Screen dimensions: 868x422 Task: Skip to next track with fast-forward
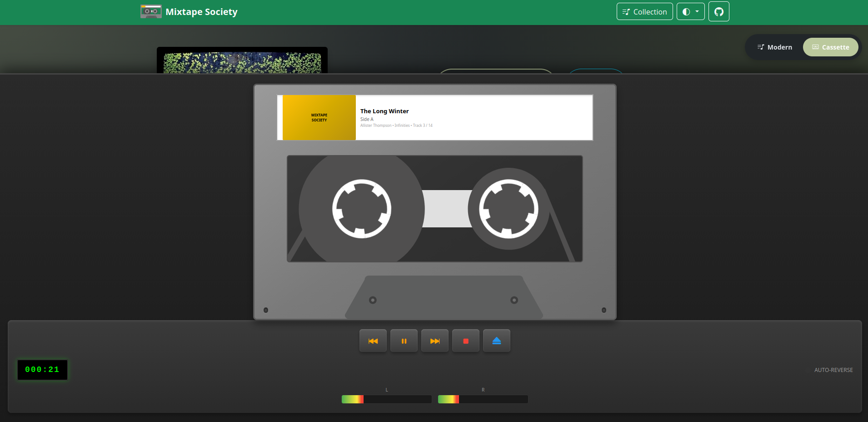pyautogui.click(x=434, y=341)
